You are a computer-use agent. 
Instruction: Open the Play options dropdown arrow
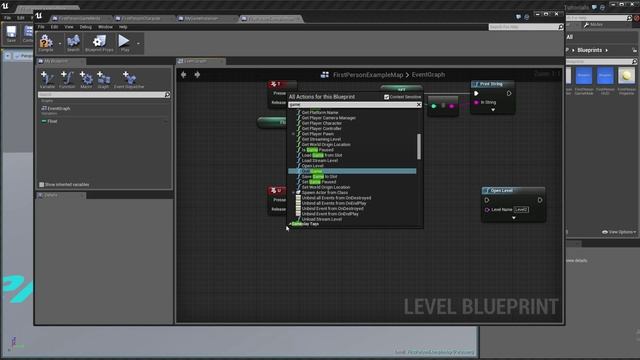[x=138, y=43]
